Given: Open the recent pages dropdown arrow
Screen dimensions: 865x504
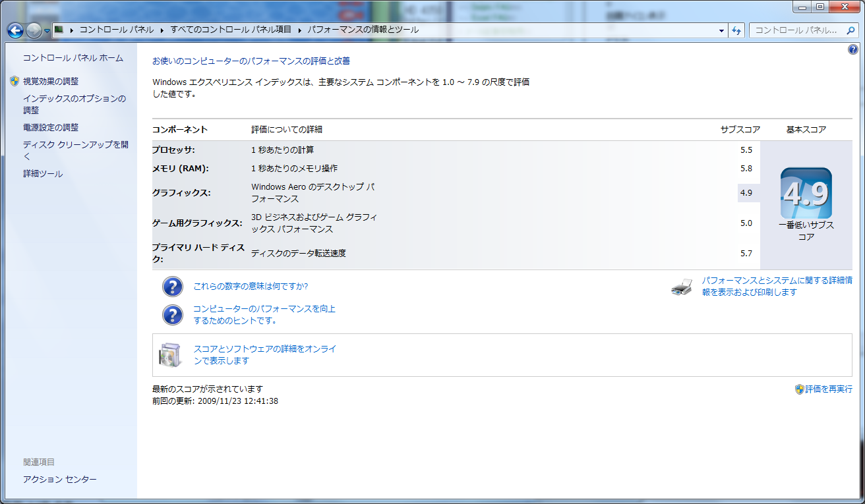Looking at the screenshot, I should coord(47,31).
